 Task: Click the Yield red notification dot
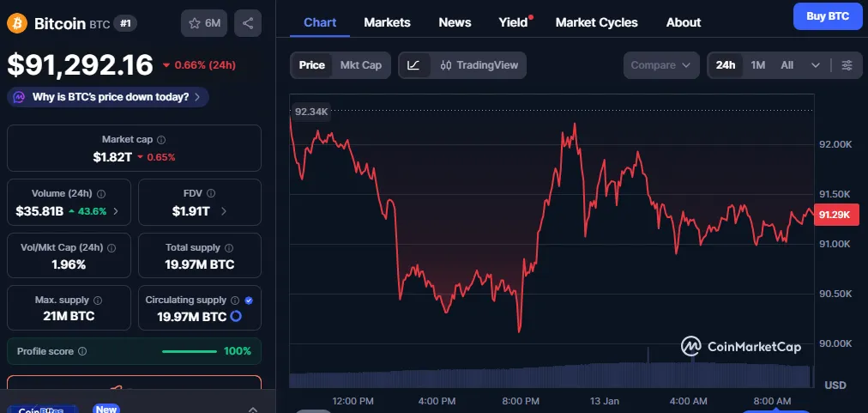pos(532,17)
